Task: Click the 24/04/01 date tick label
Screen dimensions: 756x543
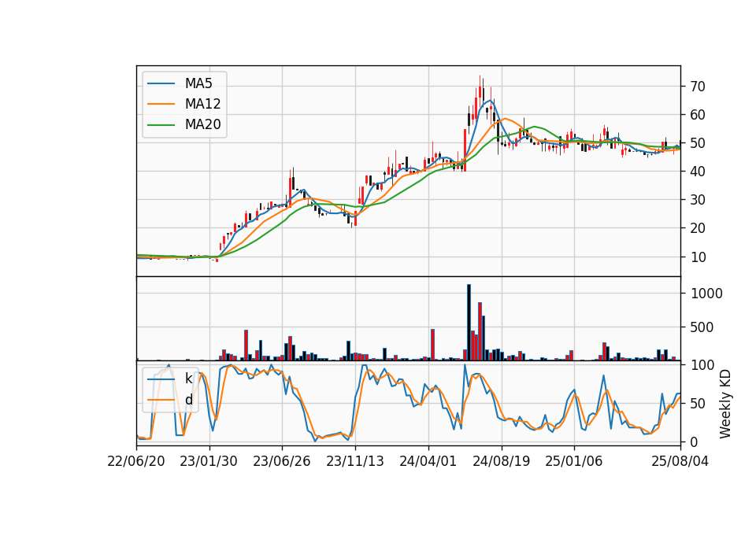Action: tap(428, 461)
